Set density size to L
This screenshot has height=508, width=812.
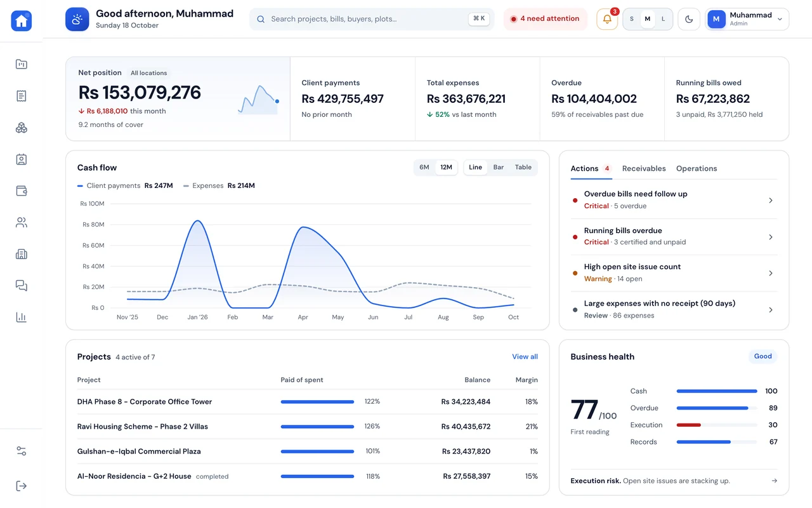tap(664, 19)
